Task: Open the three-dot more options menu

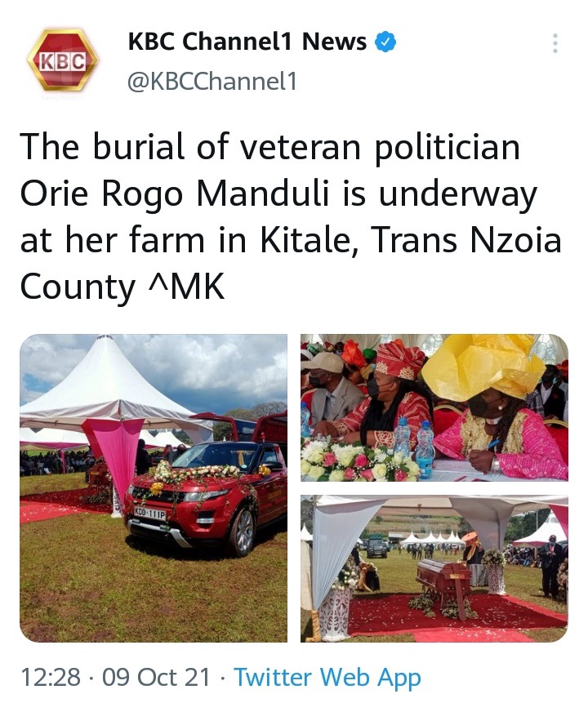Action: pyautogui.click(x=555, y=43)
